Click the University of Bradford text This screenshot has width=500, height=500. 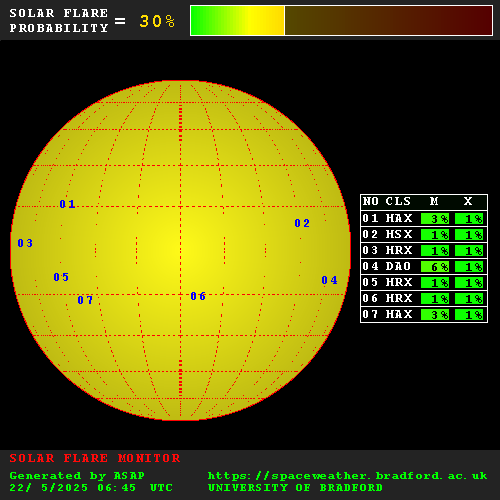pyautogui.click(x=295, y=488)
